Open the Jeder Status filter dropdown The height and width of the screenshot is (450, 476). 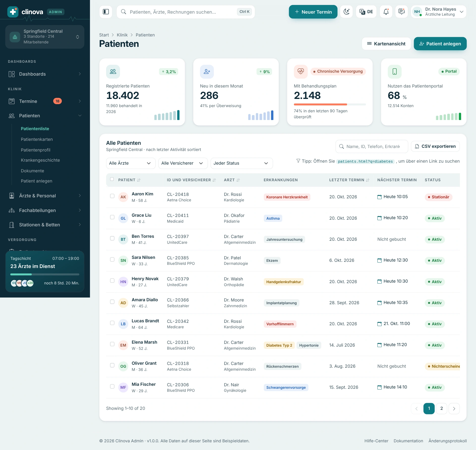[242, 163]
